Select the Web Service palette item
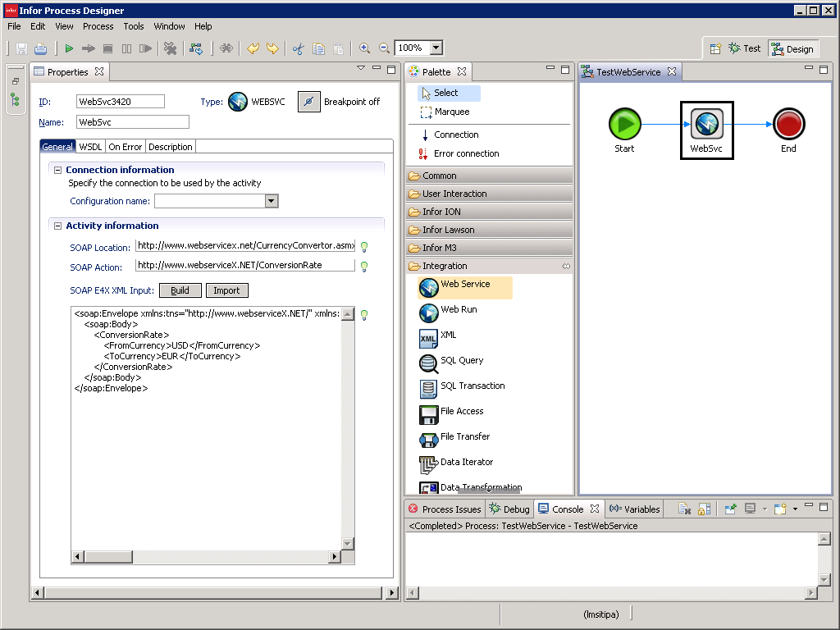The height and width of the screenshot is (630, 840). 464,285
